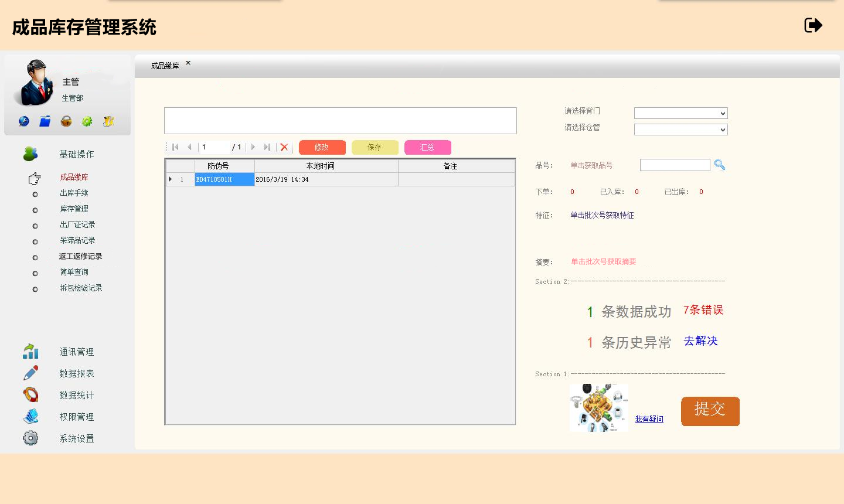Click the product thumbnail image beside 我有疑问
844x504 pixels.
coord(598,408)
